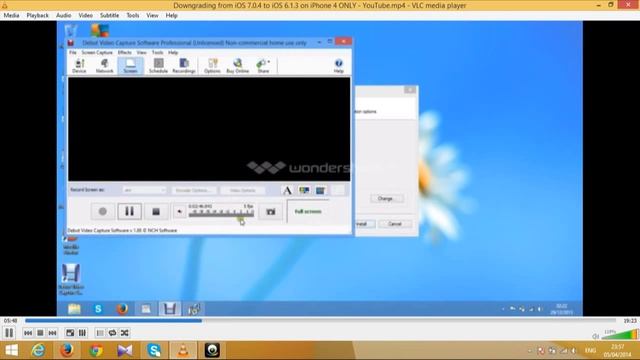Pause playback with the VLC pause button

[9, 333]
